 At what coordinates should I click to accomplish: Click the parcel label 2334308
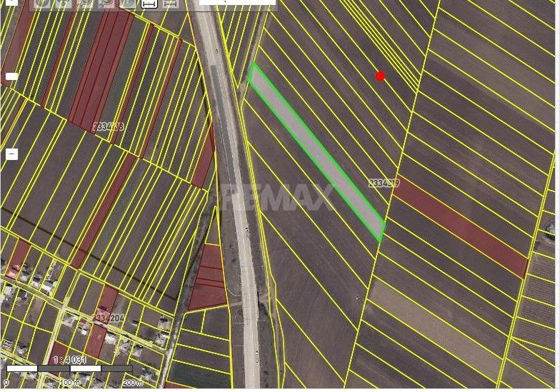tap(109, 127)
